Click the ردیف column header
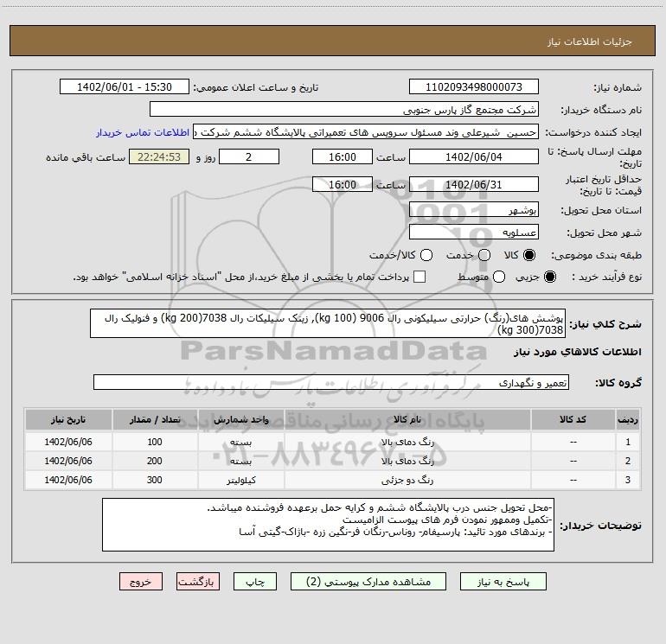 click(x=628, y=420)
